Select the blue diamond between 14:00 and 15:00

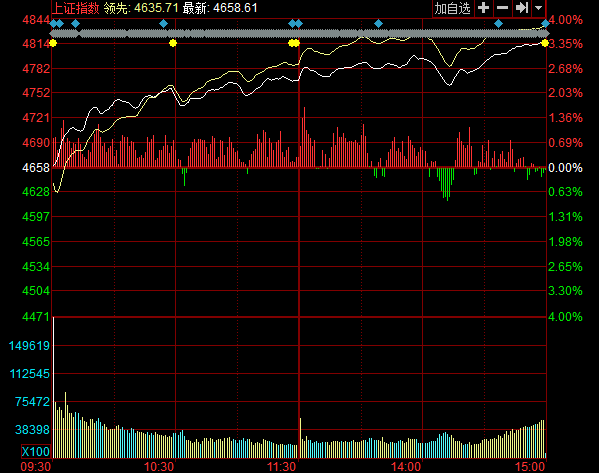[x=498, y=24]
